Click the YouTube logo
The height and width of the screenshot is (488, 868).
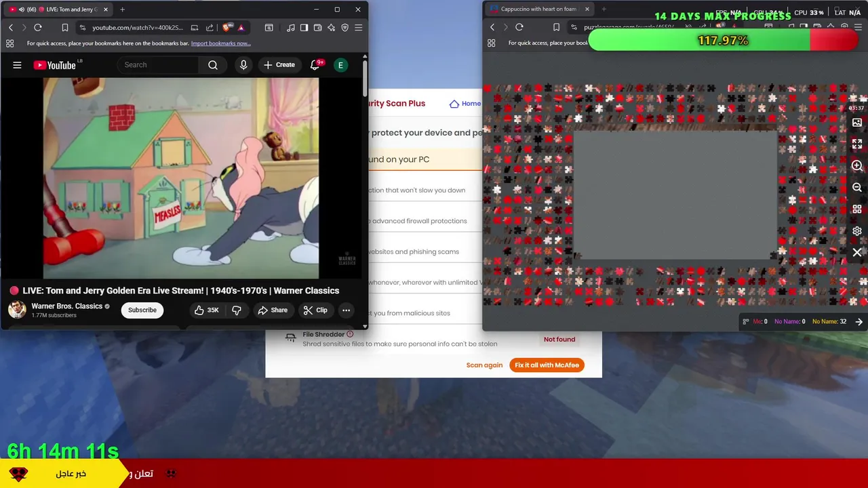[x=55, y=65]
